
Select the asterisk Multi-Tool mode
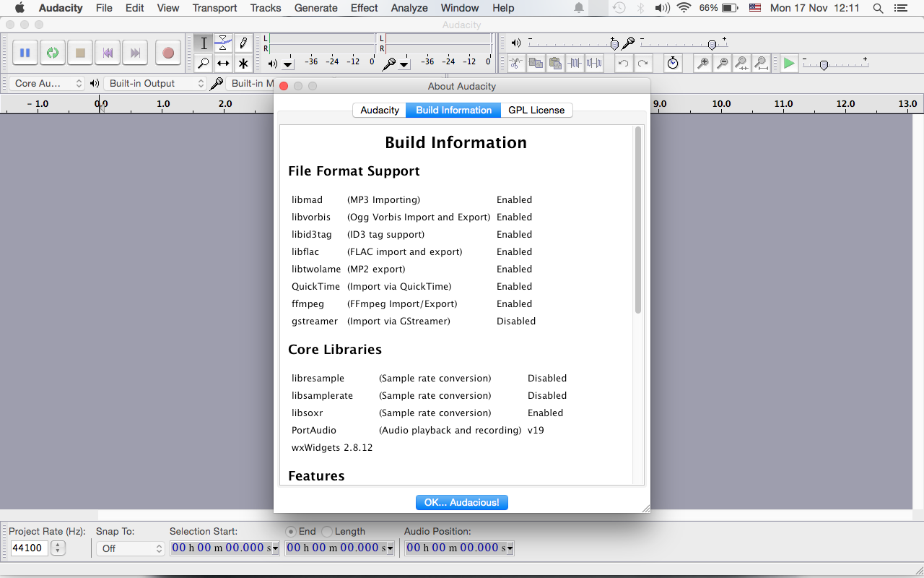click(244, 64)
